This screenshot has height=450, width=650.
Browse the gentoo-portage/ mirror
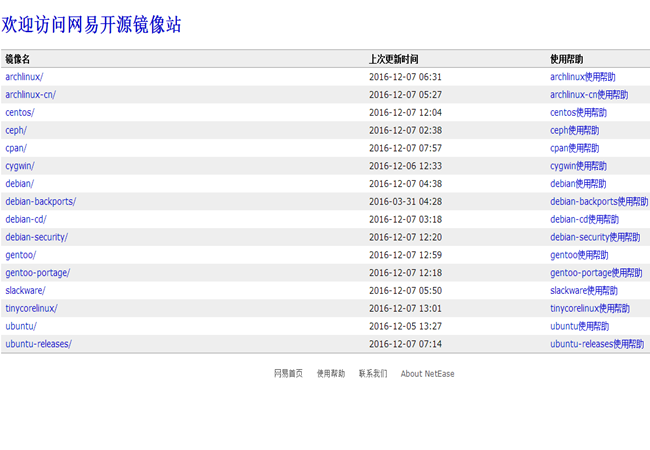tap(38, 273)
